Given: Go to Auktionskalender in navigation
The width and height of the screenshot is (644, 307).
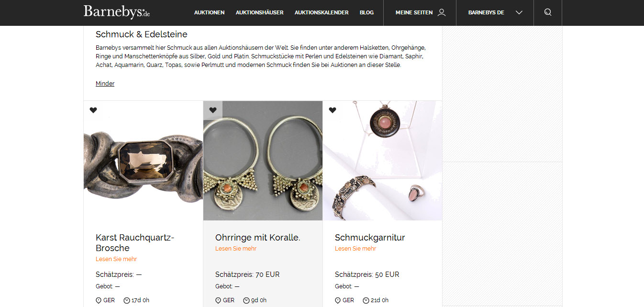Looking at the screenshot, I should click(x=322, y=12).
